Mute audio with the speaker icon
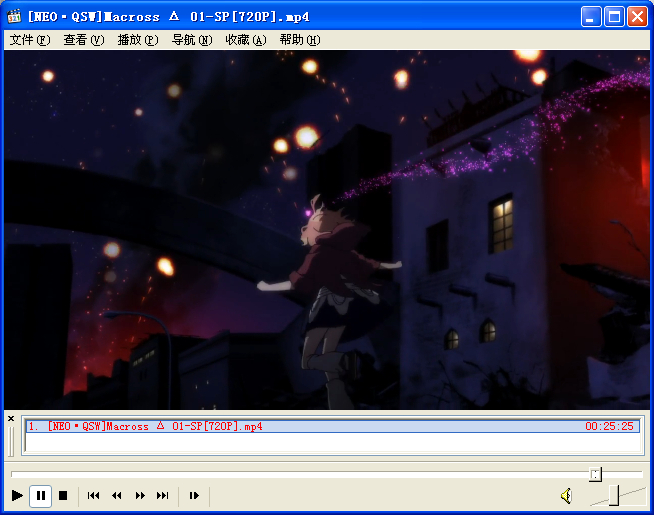This screenshot has width=654, height=515. (x=566, y=496)
